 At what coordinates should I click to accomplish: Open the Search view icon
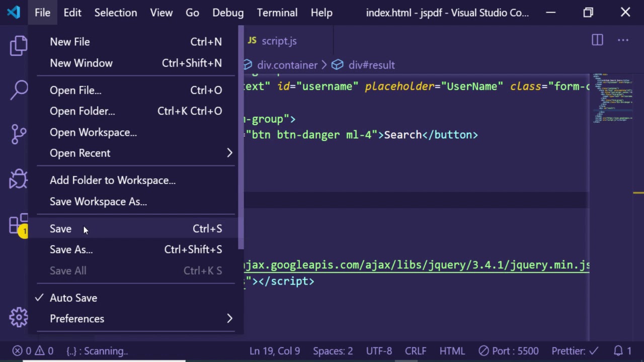pos(19,90)
